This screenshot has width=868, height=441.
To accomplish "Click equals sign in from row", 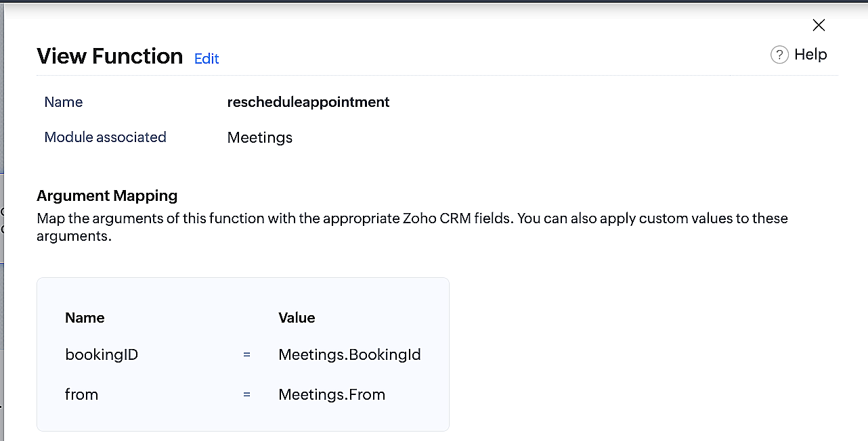I will (x=246, y=394).
